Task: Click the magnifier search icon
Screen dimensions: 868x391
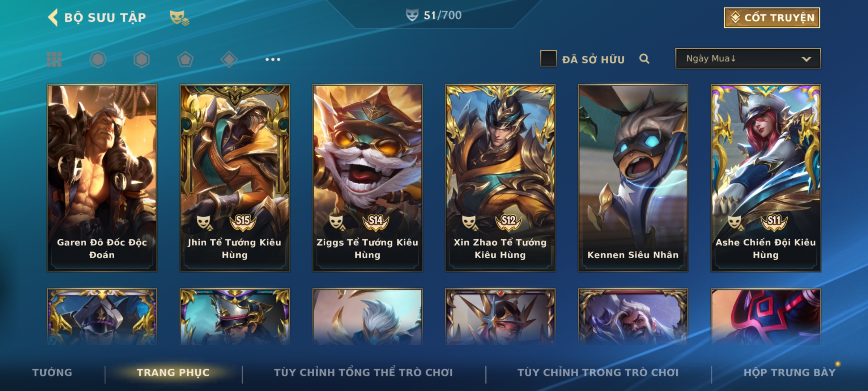Action: tap(644, 59)
